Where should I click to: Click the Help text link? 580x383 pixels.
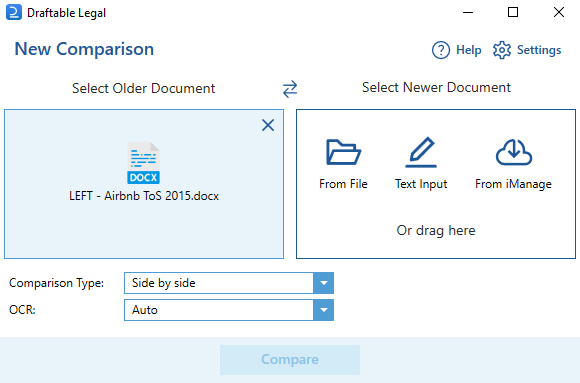(469, 50)
